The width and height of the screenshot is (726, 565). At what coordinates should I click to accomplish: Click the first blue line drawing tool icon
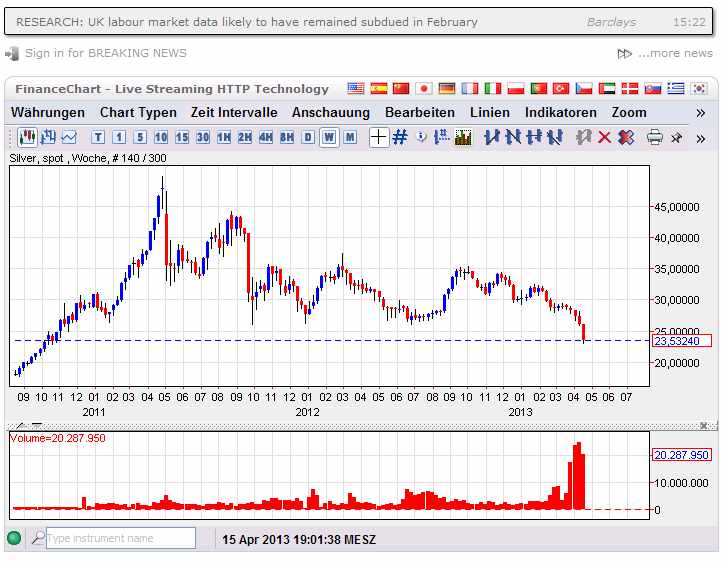[491, 138]
